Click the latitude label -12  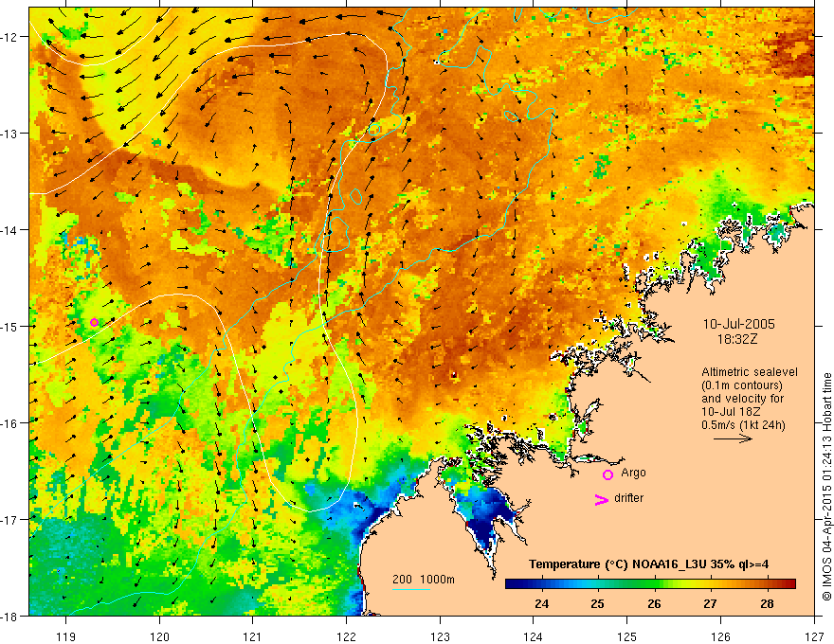[9, 37]
